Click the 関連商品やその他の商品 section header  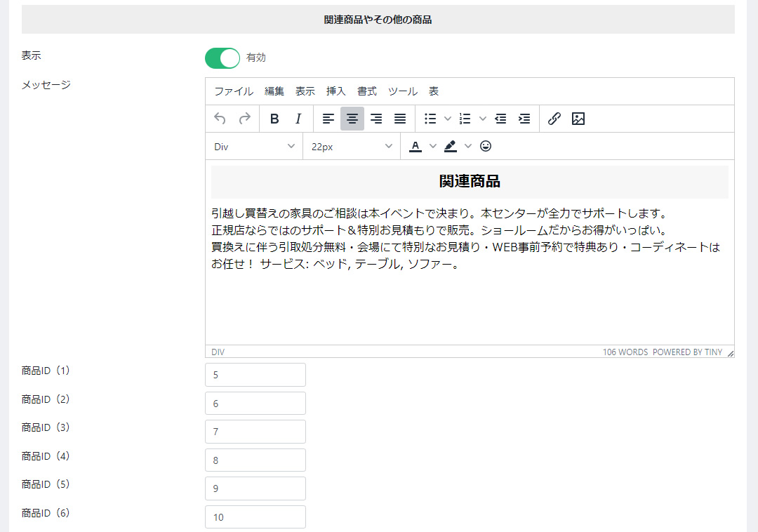[x=378, y=20]
